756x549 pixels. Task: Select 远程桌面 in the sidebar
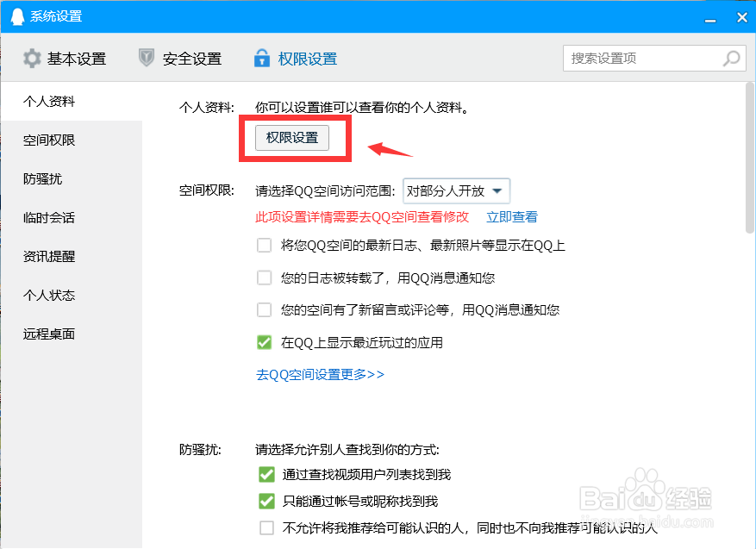72,334
